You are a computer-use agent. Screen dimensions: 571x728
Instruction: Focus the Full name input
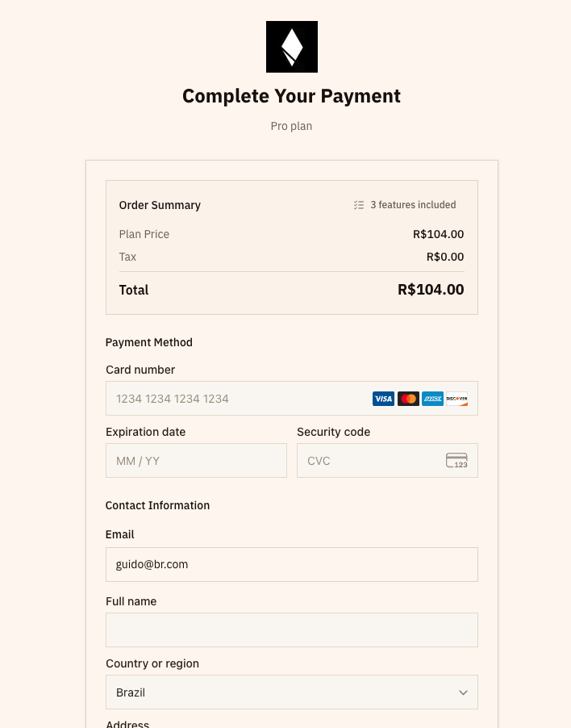pos(291,630)
